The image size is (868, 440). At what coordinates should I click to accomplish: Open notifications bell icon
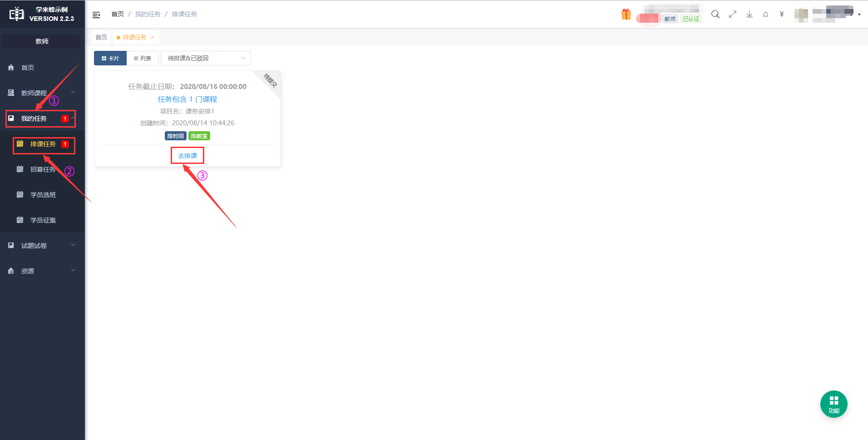tap(765, 14)
